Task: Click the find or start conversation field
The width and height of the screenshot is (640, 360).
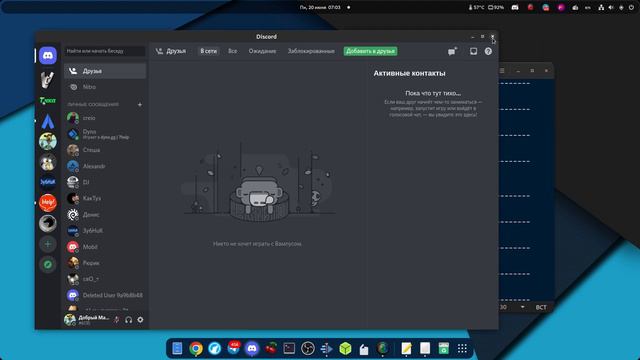Action: tap(105, 51)
